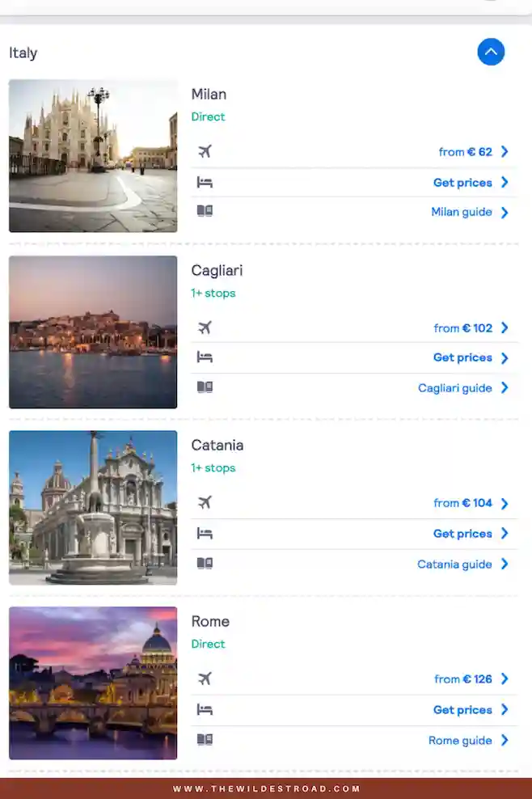Open the guide book icon for Cagliari
The width and height of the screenshot is (532, 799).
click(x=205, y=387)
